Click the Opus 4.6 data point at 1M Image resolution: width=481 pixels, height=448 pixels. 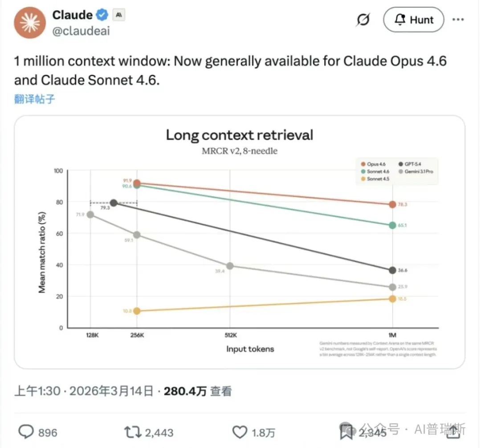pos(392,204)
